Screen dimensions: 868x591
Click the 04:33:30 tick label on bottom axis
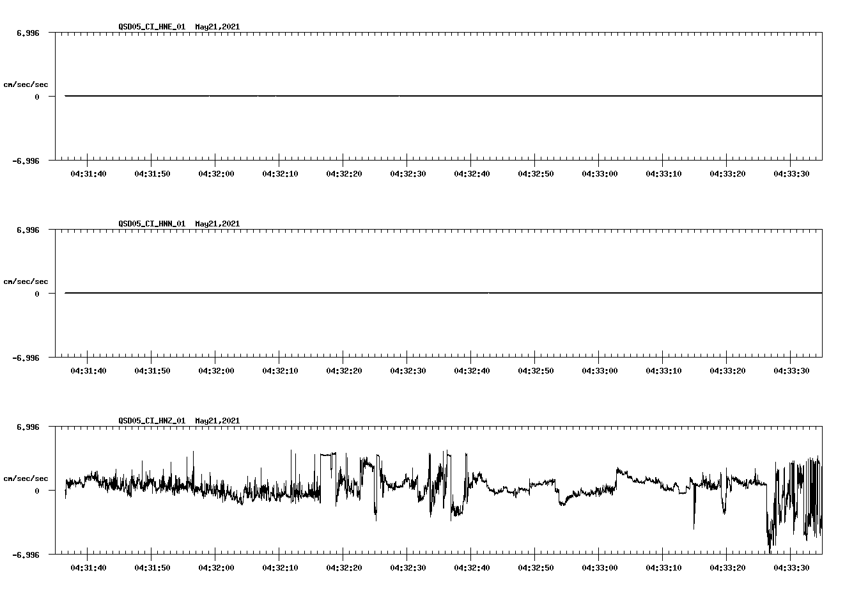click(x=792, y=567)
